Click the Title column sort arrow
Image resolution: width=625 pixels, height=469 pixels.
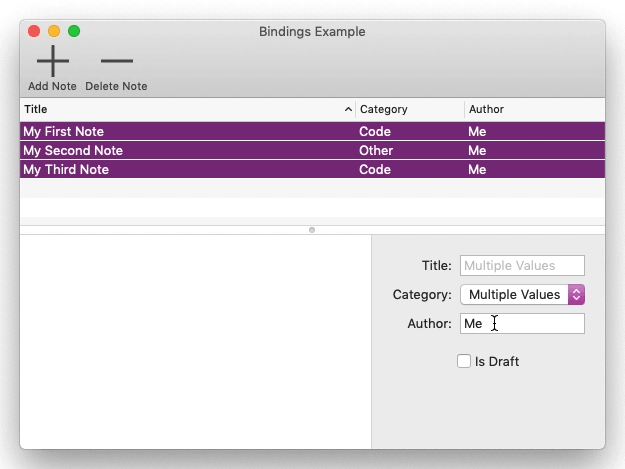click(x=348, y=109)
